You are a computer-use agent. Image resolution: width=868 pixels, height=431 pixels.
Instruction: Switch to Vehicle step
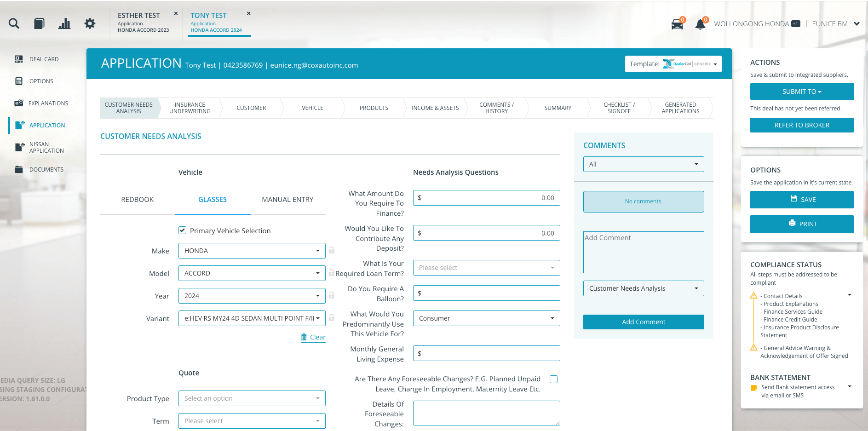(312, 108)
